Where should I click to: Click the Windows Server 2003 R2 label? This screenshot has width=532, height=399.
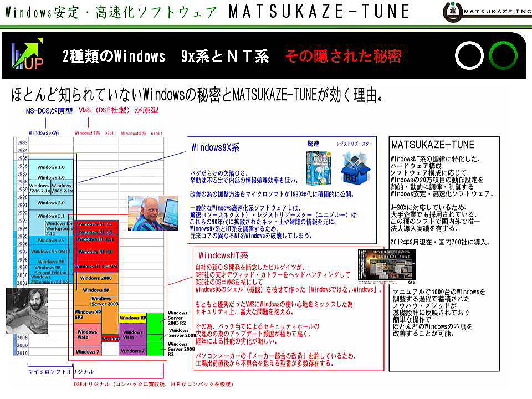coord(177,318)
